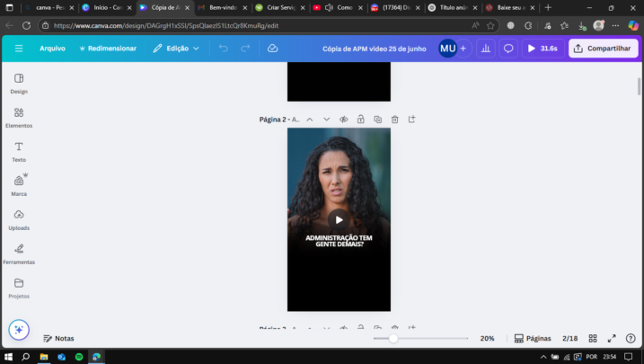This screenshot has width=644, height=364.
Task: Show hidden system tray icons
Action: 543,357
